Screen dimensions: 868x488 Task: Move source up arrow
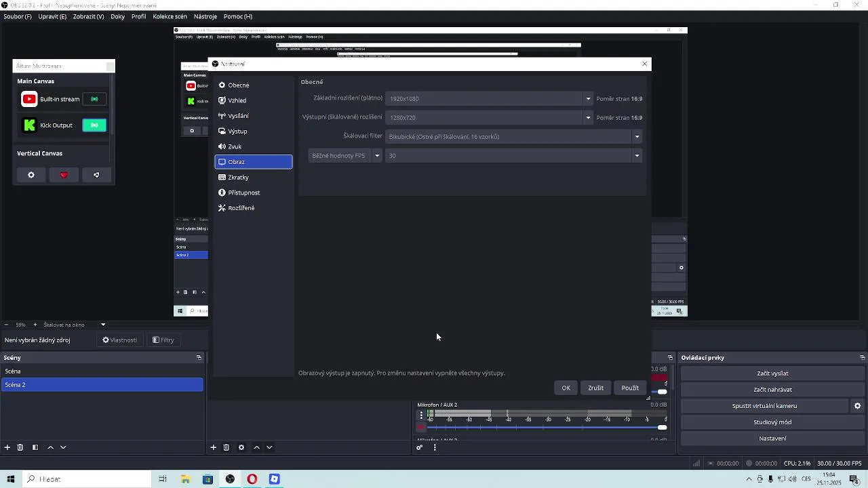click(256, 447)
